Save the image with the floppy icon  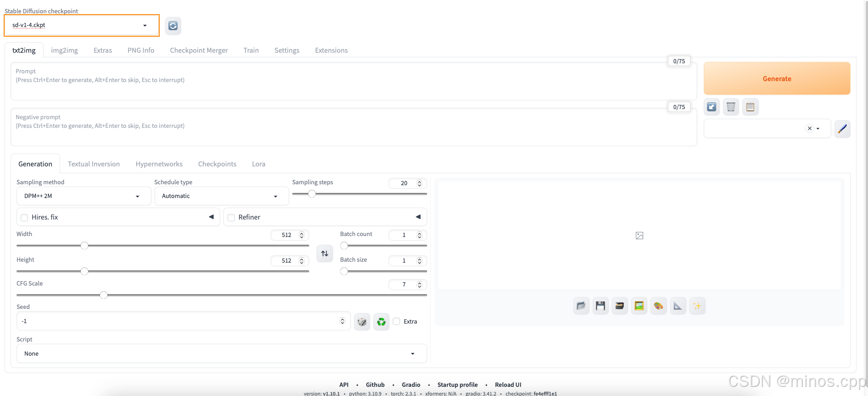601,306
